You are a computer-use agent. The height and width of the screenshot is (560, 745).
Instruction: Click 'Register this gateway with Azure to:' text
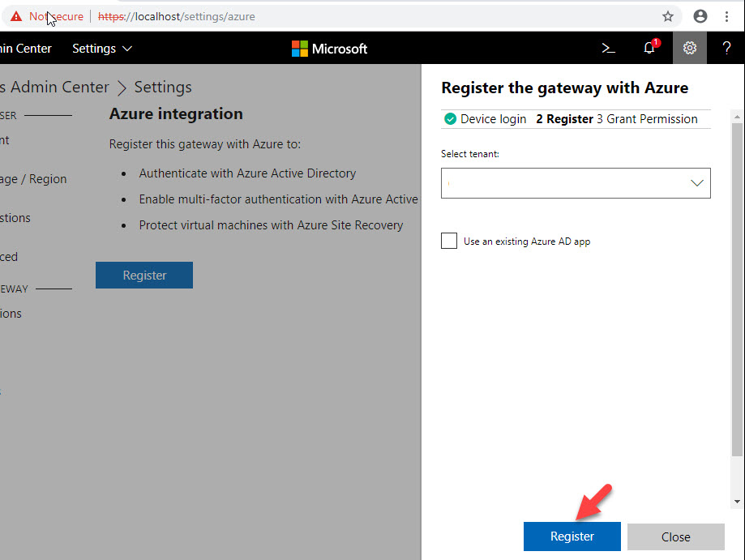point(205,144)
